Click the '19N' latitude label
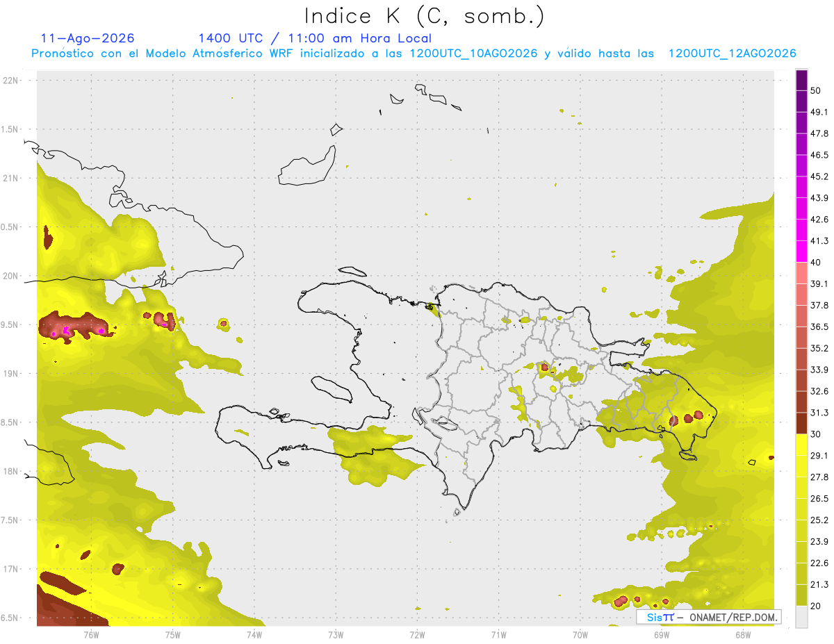Screen dimensions: 834x644 pyautogui.click(x=11, y=374)
